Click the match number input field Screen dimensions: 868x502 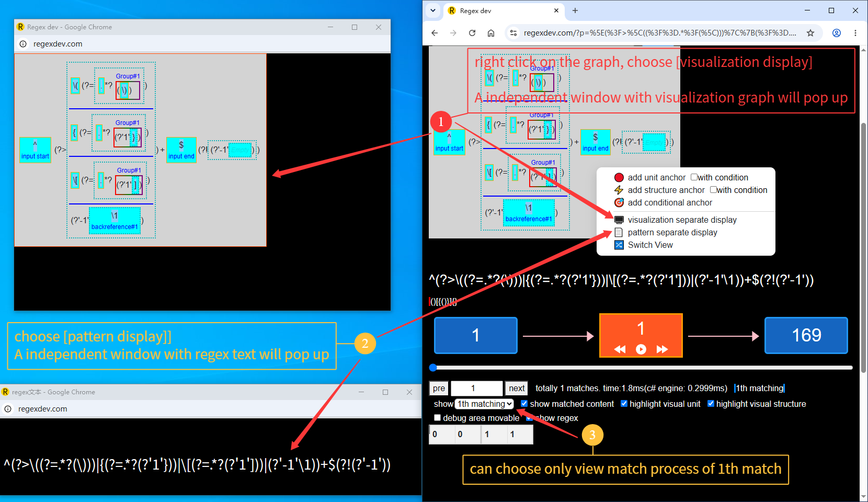(x=477, y=388)
